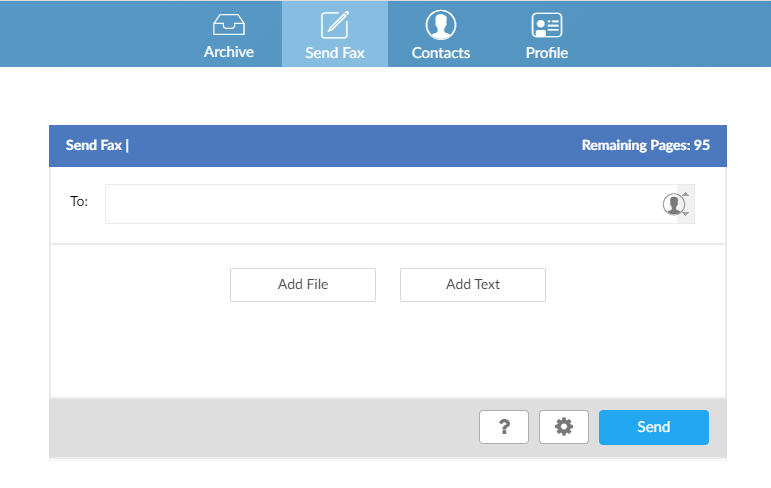The image size is (771, 488).
Task: Open help with the question mark button
Action: point(504,427)
